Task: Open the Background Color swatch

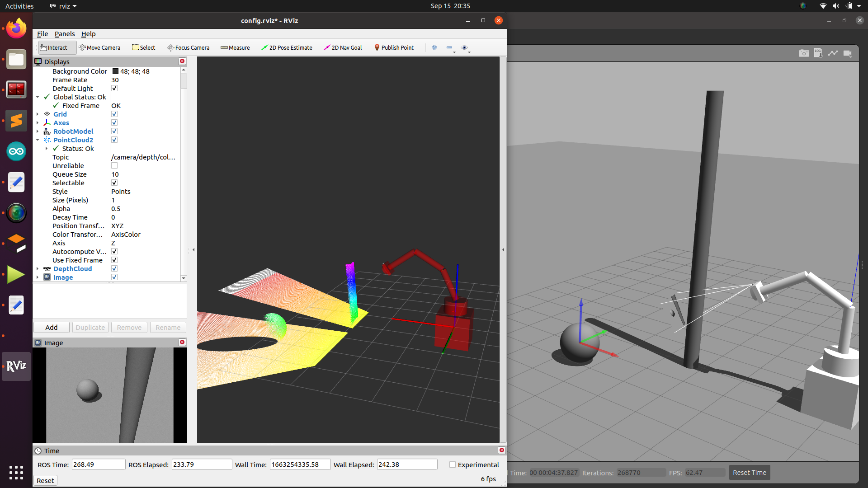Action: [x=115, y=71]
